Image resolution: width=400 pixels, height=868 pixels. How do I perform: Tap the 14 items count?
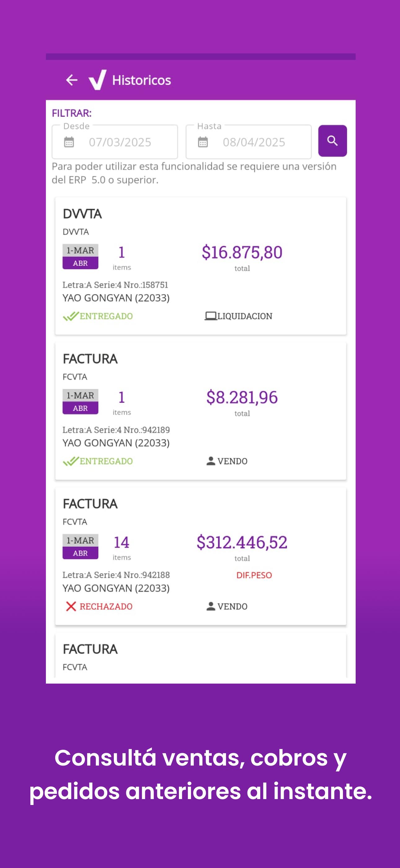122,546
